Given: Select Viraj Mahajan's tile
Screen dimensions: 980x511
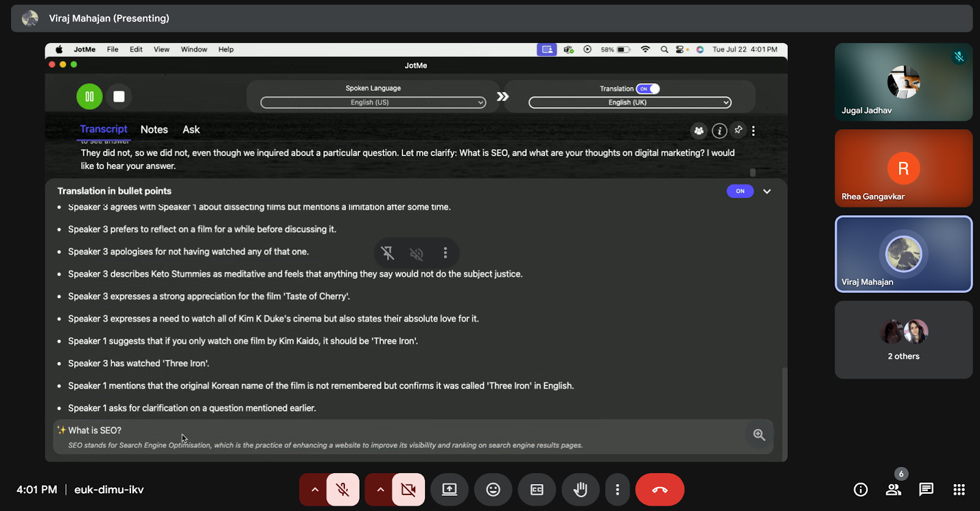Looking at the screenshot, I should coord(903,254).
